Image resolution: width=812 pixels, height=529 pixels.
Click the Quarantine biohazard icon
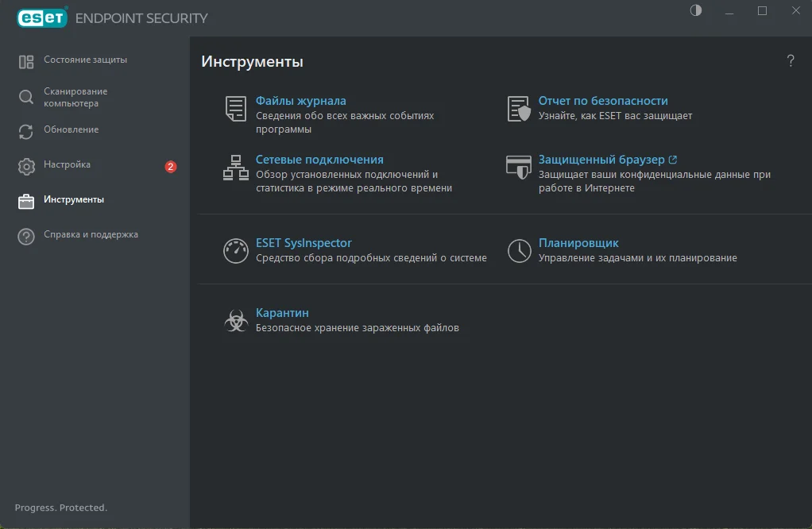click(236, 321)
